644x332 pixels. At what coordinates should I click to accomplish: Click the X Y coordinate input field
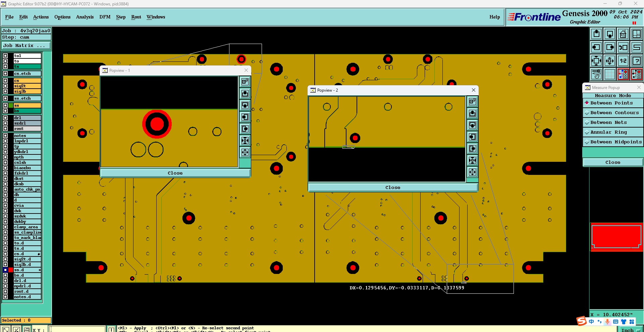click(x=77, y=330)
